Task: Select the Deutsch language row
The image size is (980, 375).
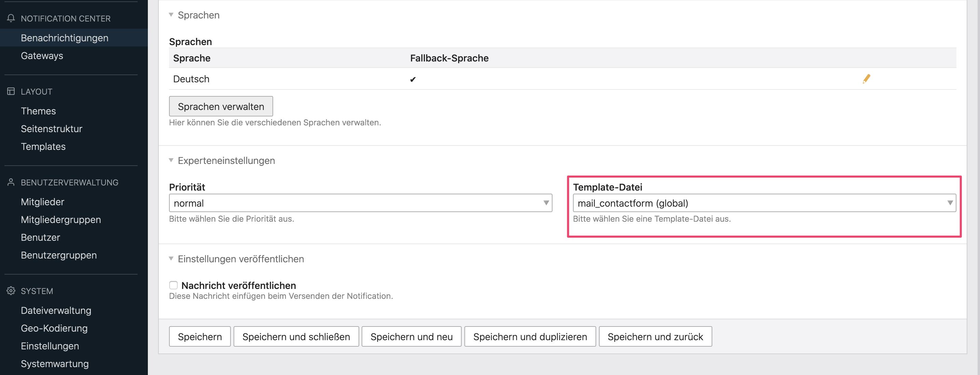Action: pos(191,79)
